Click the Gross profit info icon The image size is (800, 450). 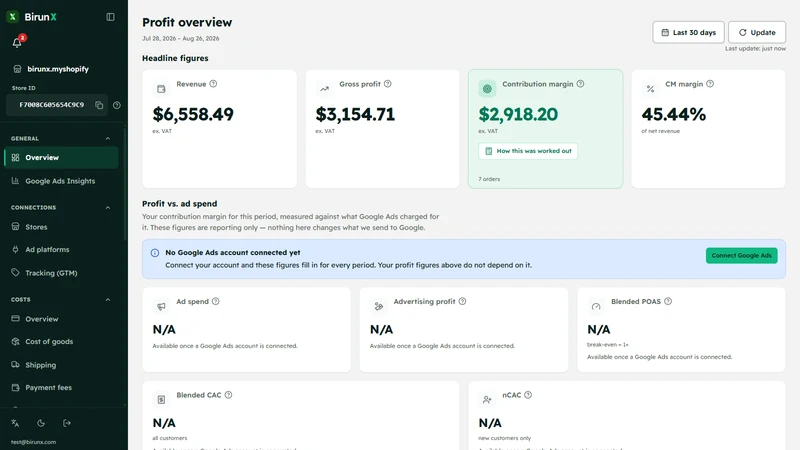388,84
